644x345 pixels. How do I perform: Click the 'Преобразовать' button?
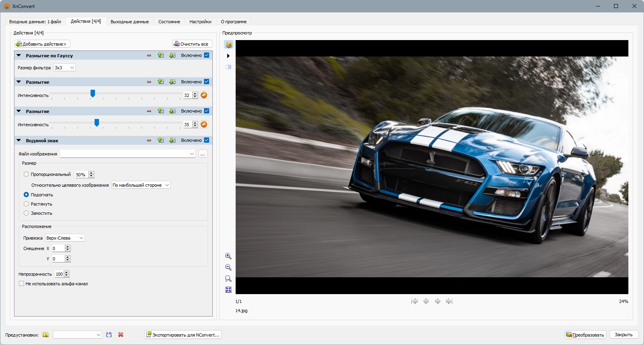tap(585, 335)
